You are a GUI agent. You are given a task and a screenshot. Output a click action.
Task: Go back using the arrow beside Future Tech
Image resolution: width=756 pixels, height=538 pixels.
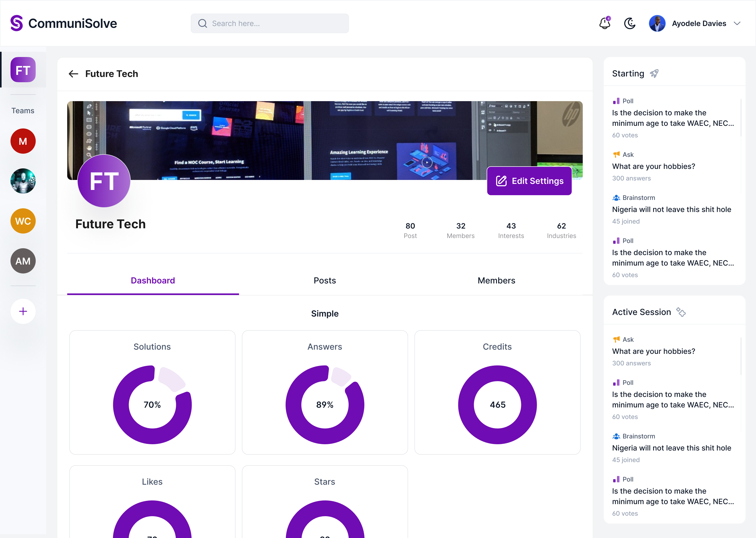73,74
